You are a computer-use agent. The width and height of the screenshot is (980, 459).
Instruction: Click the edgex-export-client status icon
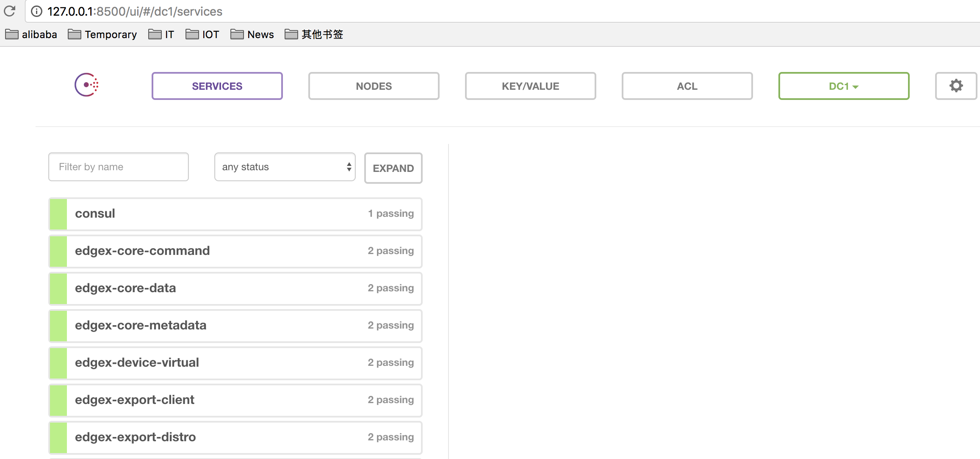coord(58,400)
